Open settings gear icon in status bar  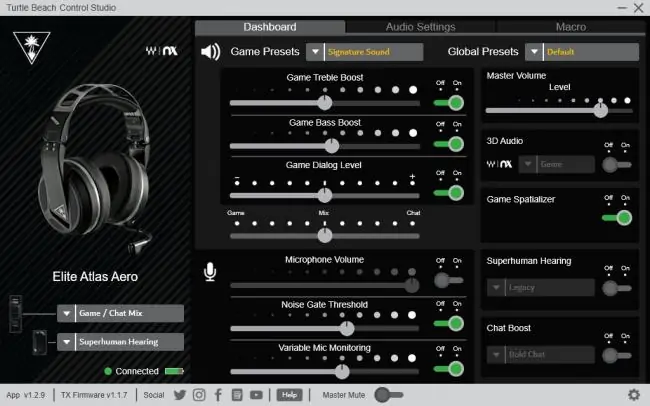(634, 395)
